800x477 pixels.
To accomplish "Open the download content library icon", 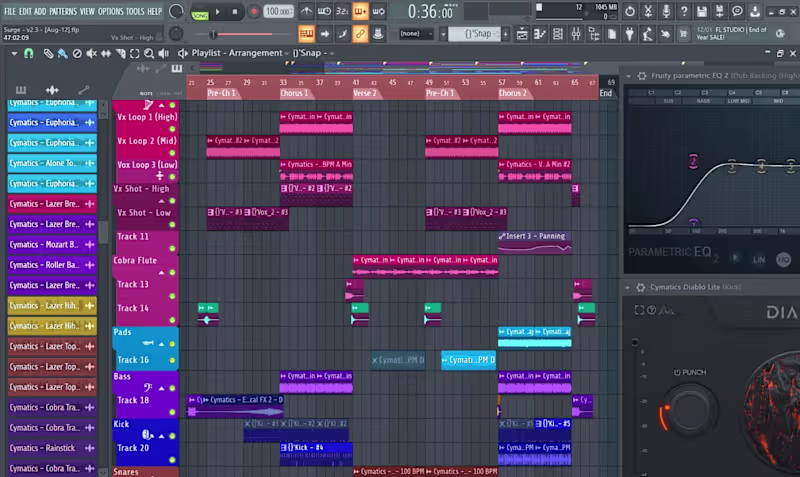I will 755,11.
